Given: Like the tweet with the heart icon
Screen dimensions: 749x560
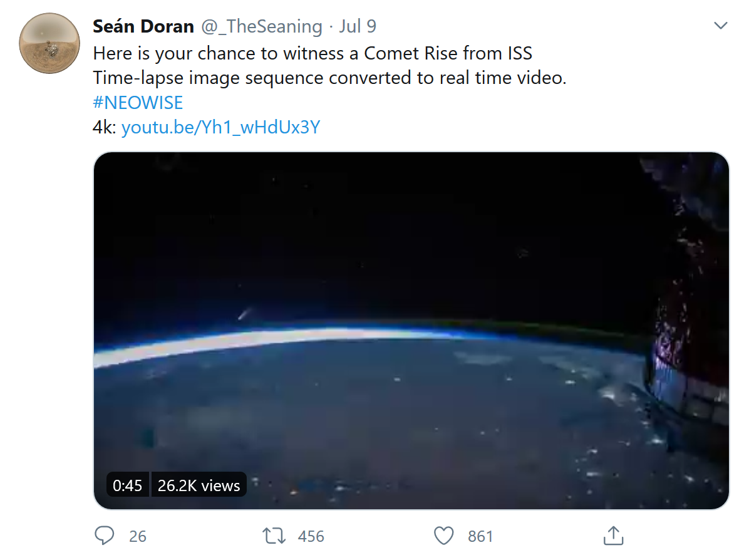Looking at the screenshot, I should click(x=443, y=536).
